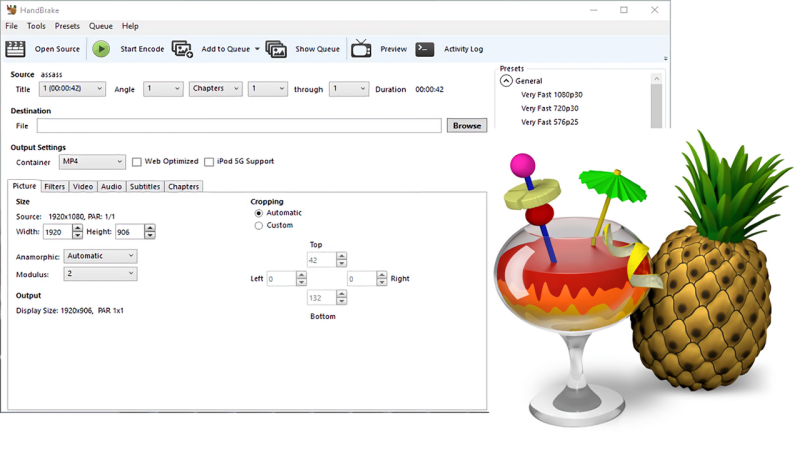
Task: Click the HandBrake app icon in the title bar
Action: tap(11, 10)
